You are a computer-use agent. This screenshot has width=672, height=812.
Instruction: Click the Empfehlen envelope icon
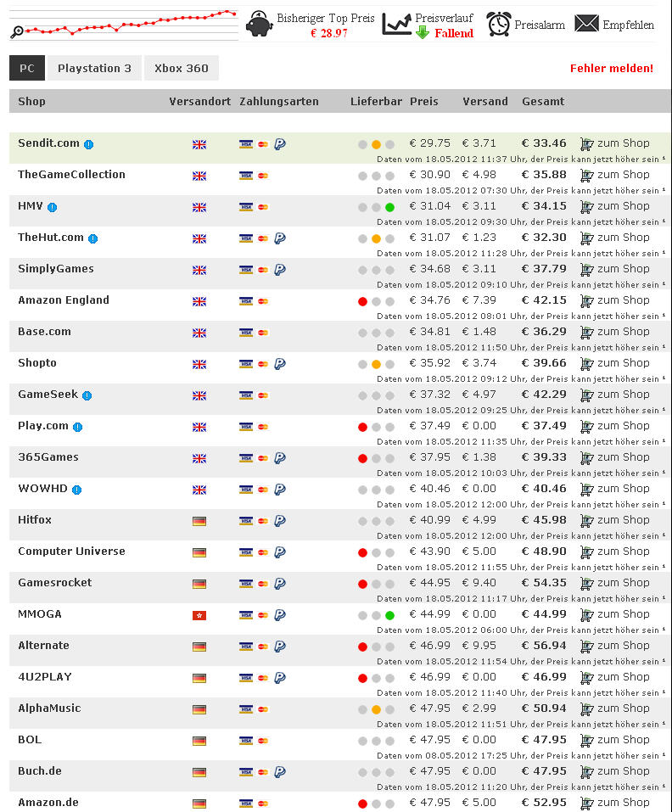pyautogui.click(x=586, y=24)
